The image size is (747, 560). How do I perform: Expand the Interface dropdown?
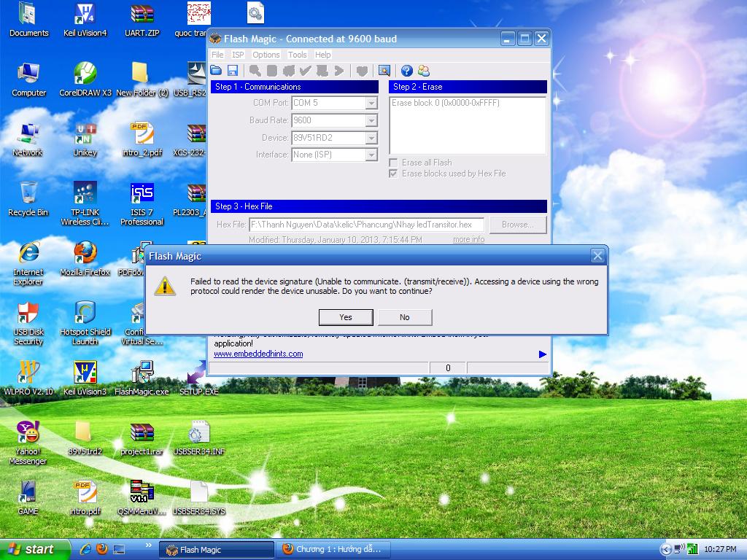click(x=371, y=155)
